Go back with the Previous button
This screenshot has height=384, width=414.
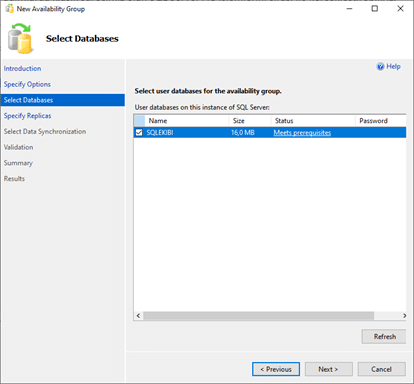(x=276, y=369)
